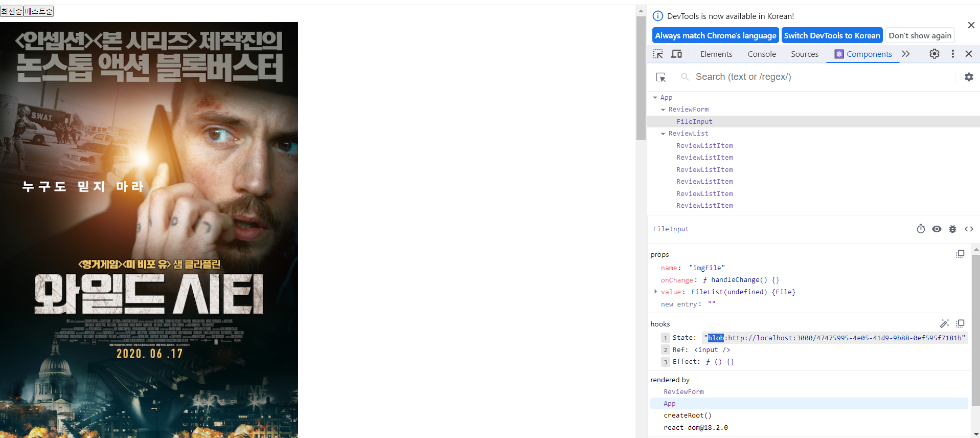980x438 pixels.
Task: Dismiss the Korean language notification
Action: [x=971, y=25]
